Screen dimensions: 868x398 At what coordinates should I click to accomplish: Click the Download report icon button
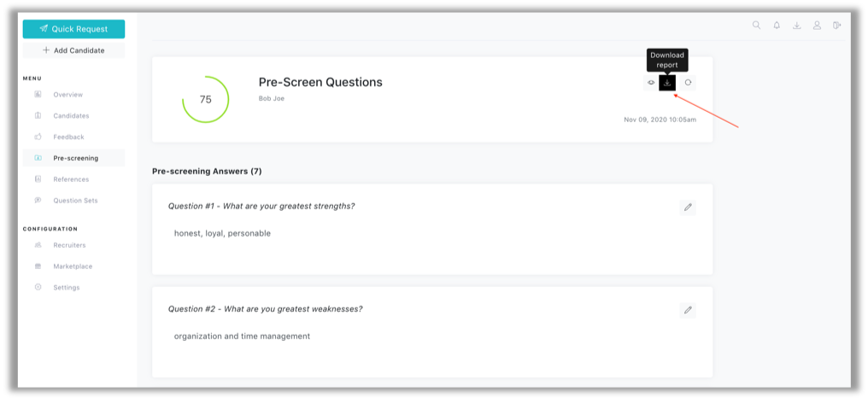pyautogui.click(x=667, y=83)
